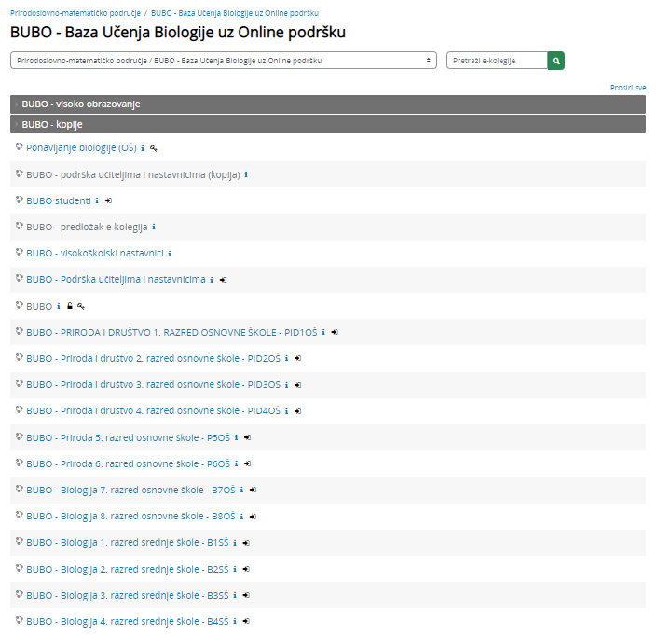Open course BUBO studenti
This screenshot has width=672, height=636.
pyautogui.click(x=59, y=200)
